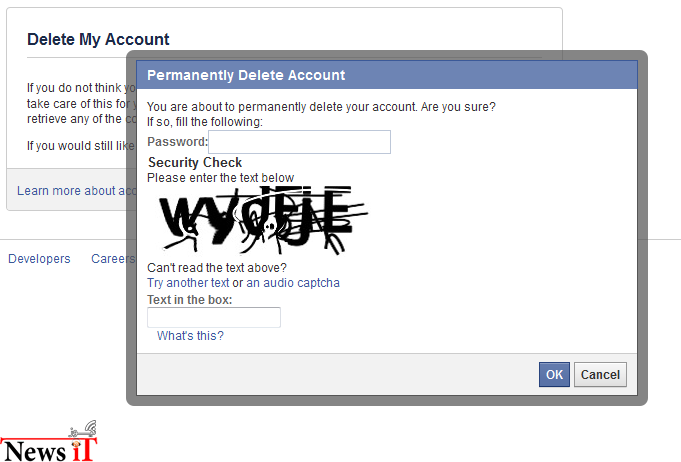Open the Careers footer link
The image size is (681, 462).
coord(113,259)
